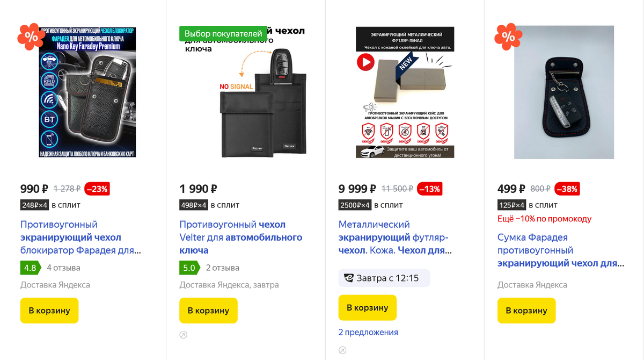Image resolution: width=644 pixels, height=360 pixels.
Task: Click the 248₽×4 split payment badge
Action: click(x=35, y=205)
